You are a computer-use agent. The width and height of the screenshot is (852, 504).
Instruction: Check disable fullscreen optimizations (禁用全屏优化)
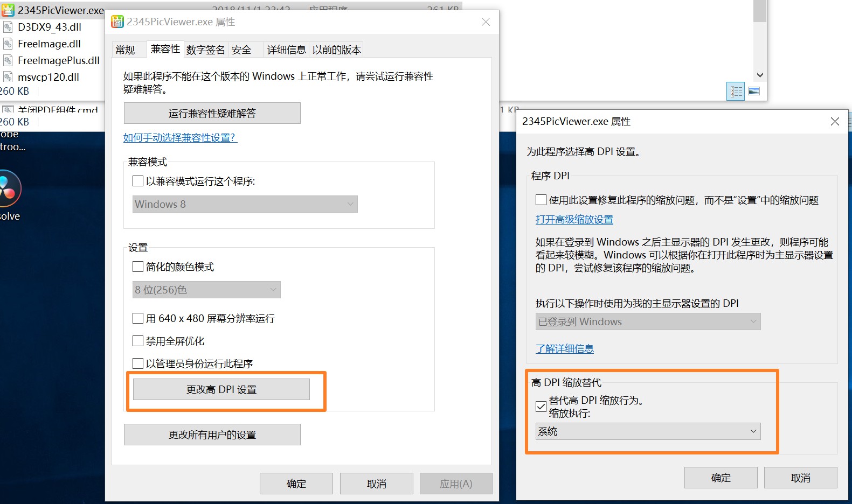click(138, 341)
